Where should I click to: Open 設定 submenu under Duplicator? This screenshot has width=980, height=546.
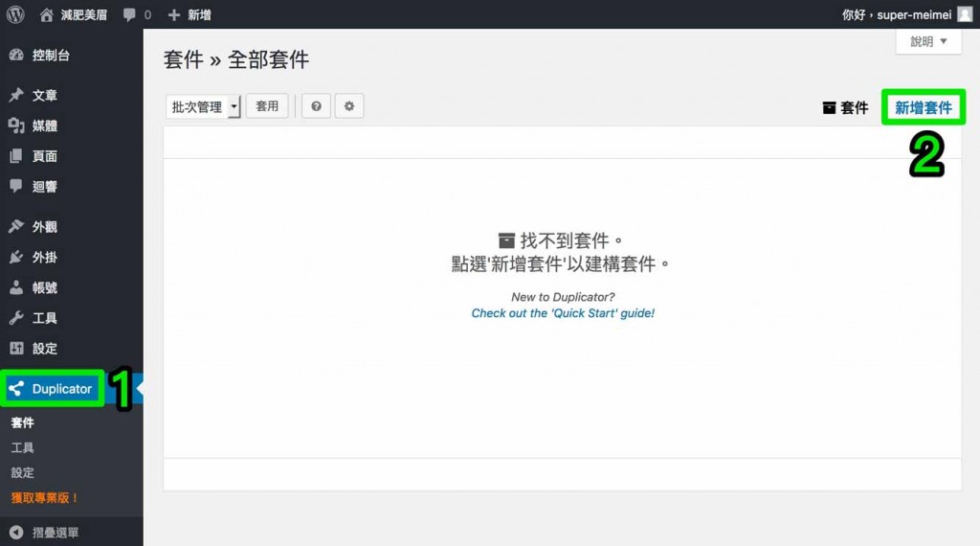click(23, 473)
